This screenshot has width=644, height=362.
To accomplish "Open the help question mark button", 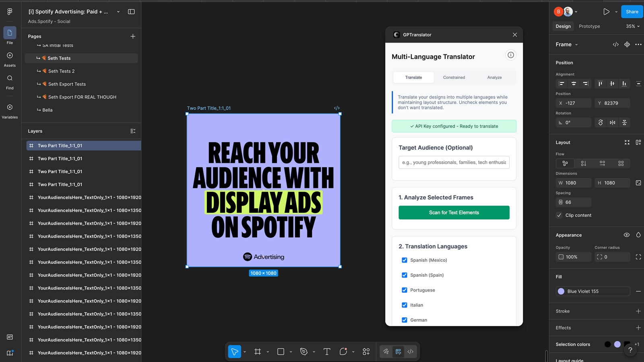I will click(630, 350).
